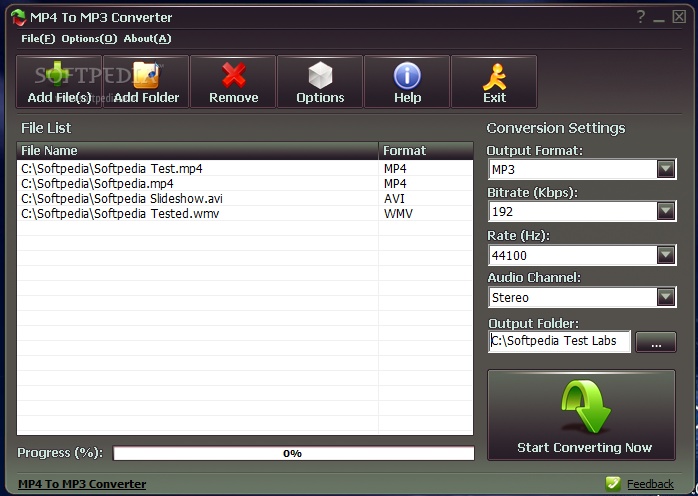This screenshot has height=496, width=698.
Task: Minimize the converter window
Action: pos(659,18)
